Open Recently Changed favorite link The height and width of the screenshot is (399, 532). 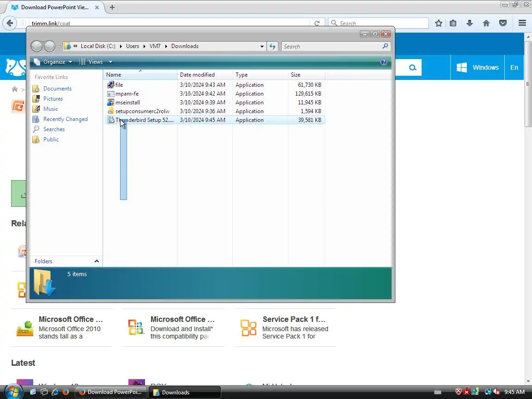66,119
